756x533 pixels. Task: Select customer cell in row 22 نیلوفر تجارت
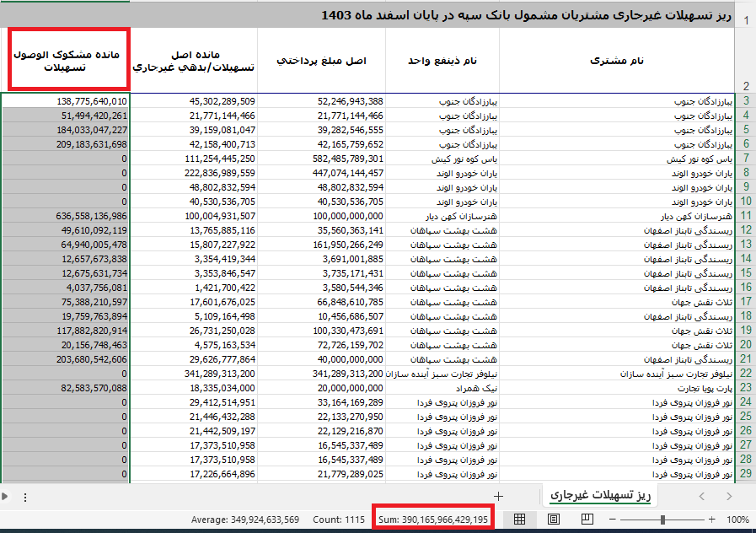[x=617, y=374]
